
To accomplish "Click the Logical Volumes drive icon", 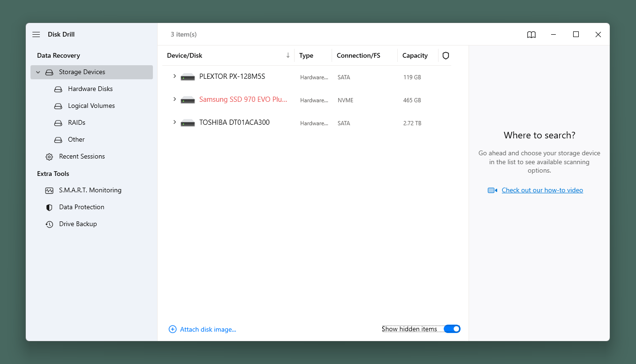I will point(58,106).
